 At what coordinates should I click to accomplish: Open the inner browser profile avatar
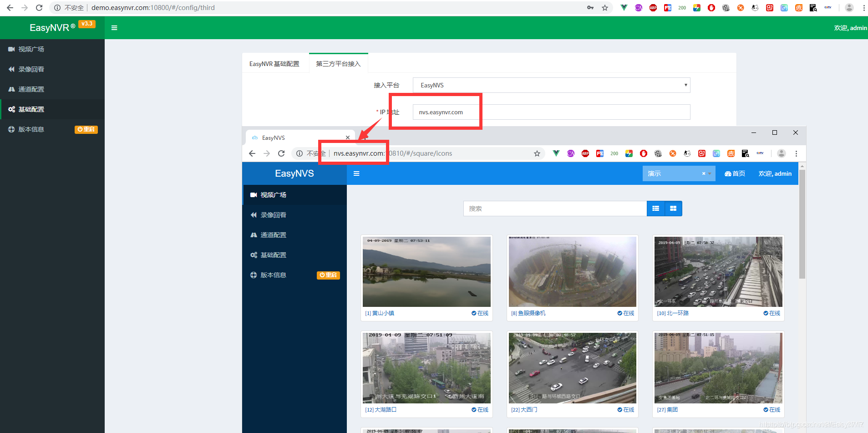782,153
